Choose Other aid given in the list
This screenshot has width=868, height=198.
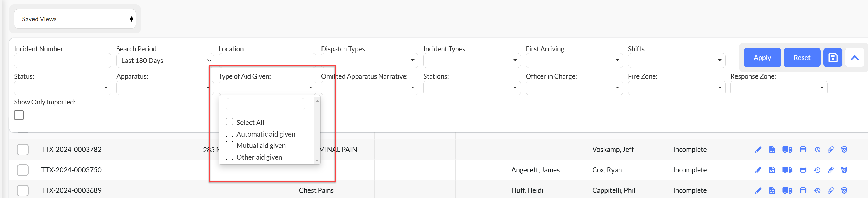229,157
